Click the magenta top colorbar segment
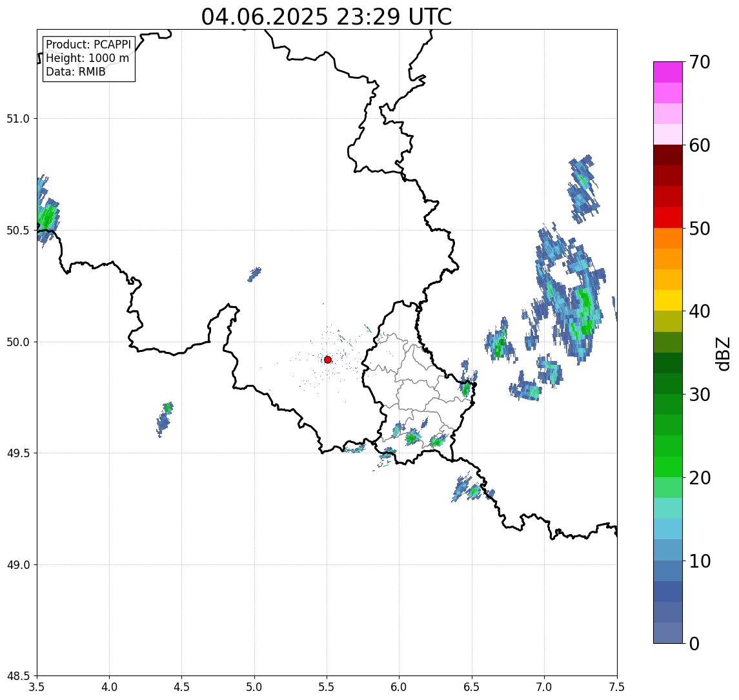This screenshot has width=739, height=700. (x=668, y=72)
